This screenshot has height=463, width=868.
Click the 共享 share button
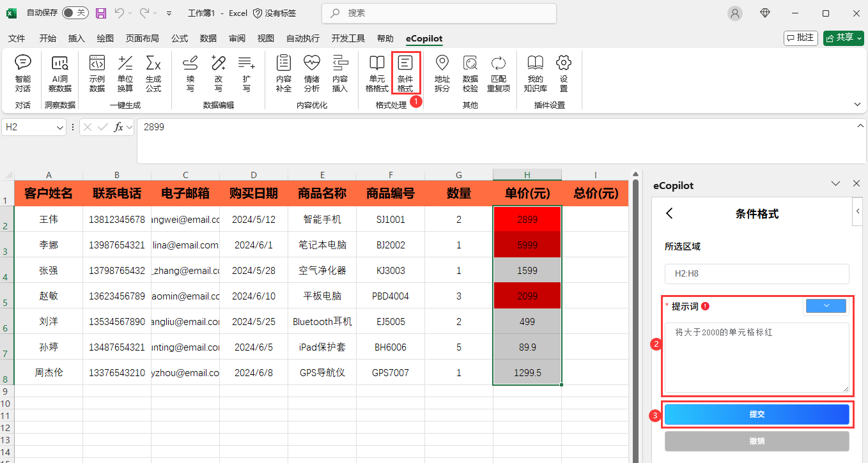(843, 38)
